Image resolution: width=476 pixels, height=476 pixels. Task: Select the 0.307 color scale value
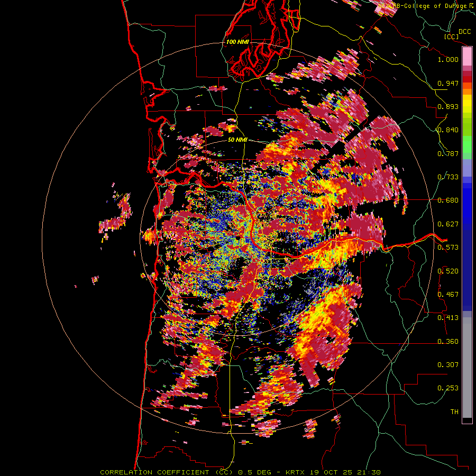pyautogui.click(x=448, y=365)
